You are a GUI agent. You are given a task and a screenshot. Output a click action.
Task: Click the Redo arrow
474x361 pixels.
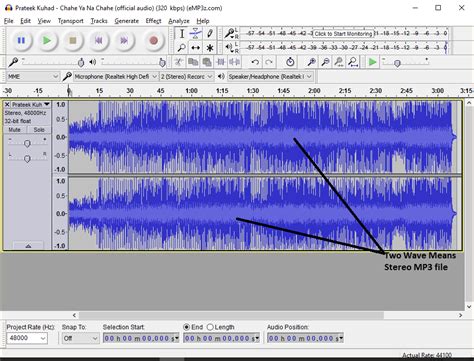pyautogui.click(x=269, y=62)
